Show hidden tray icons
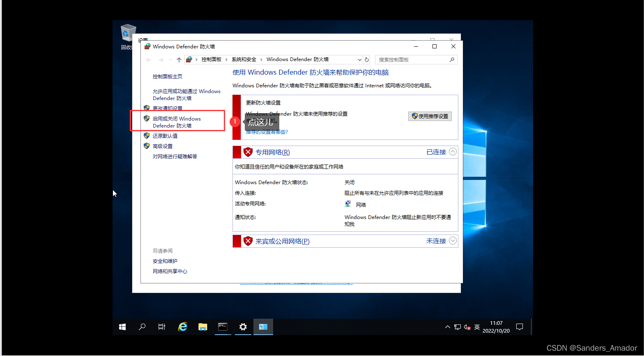The height and width of the screenshot is (356, 644). pyautogui.click(x=448, y=327)
